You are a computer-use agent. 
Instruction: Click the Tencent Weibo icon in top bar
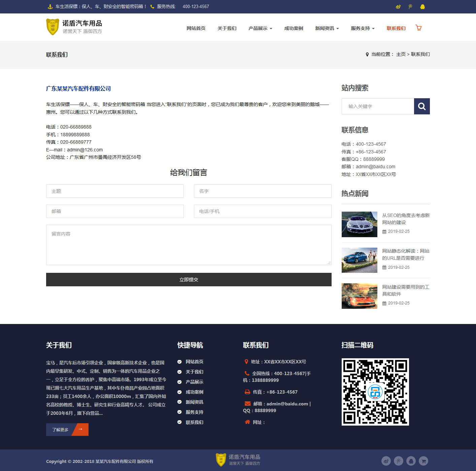coord(410,7)
